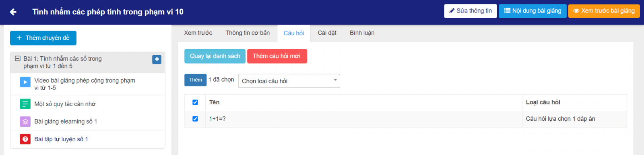Go to the Cài đặt tab
This screenshot has height=155, width=644.
[327, 33]
